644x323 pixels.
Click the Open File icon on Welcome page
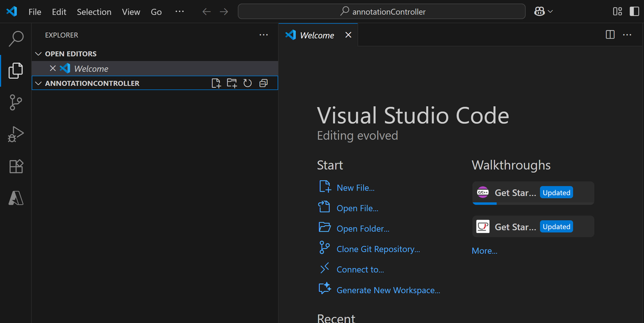[x=324, y=207]
